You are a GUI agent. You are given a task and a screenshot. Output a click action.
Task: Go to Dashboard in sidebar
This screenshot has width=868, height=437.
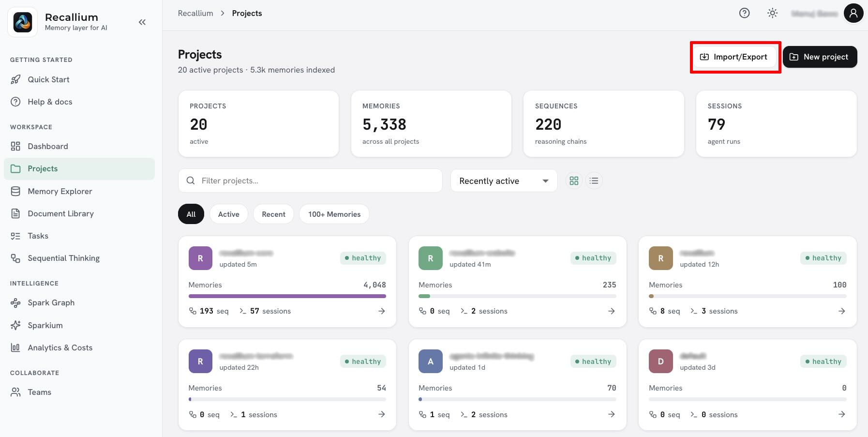79,146
